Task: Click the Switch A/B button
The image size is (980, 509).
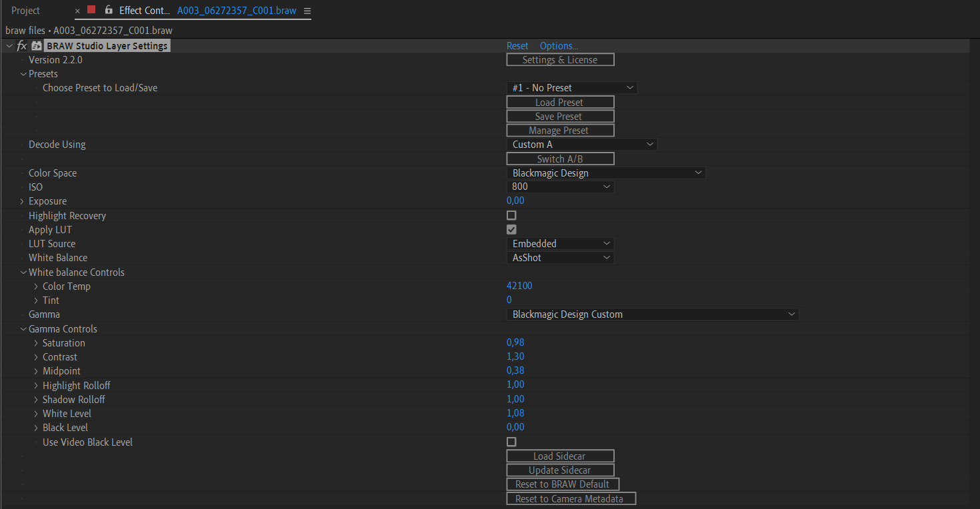Action: pos(559,159)
